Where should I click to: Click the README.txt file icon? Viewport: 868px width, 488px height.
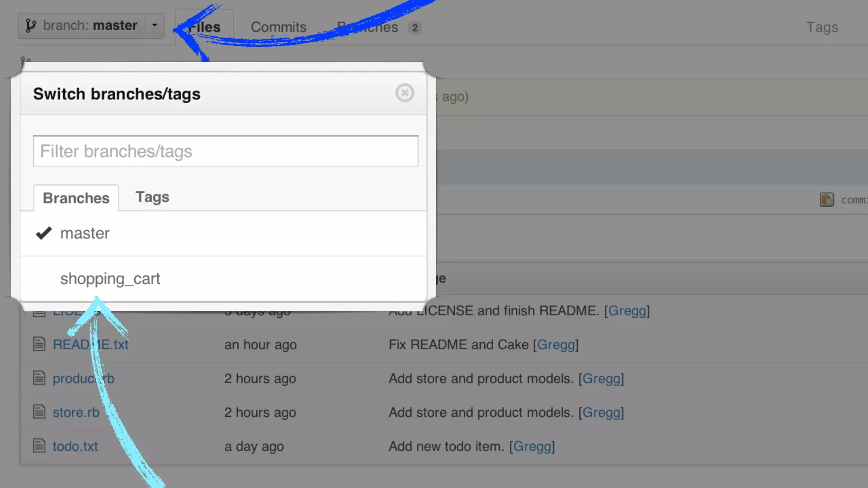pos(39,344)
